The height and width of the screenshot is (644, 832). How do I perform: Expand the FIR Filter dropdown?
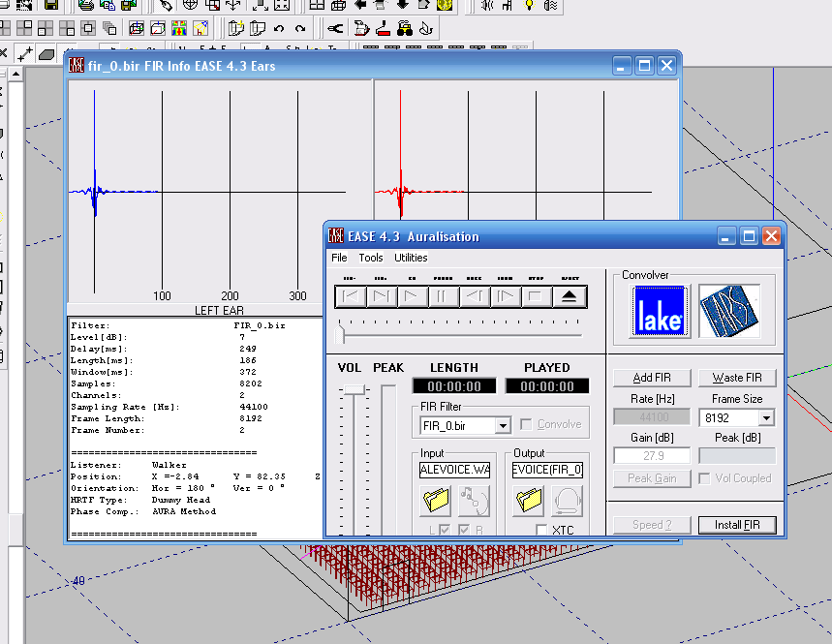pos(503,425)
